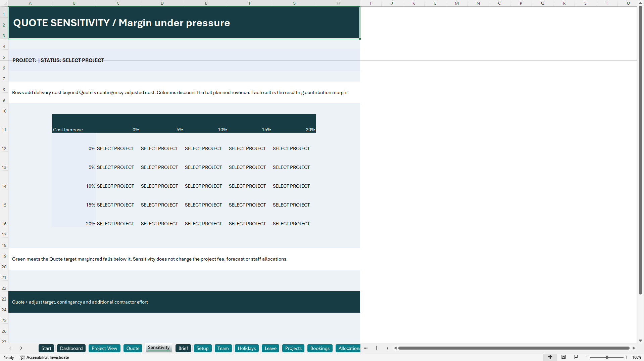
Task: Select SELECT PROJECT cell in row 14 column E
Action: point(206,180)
